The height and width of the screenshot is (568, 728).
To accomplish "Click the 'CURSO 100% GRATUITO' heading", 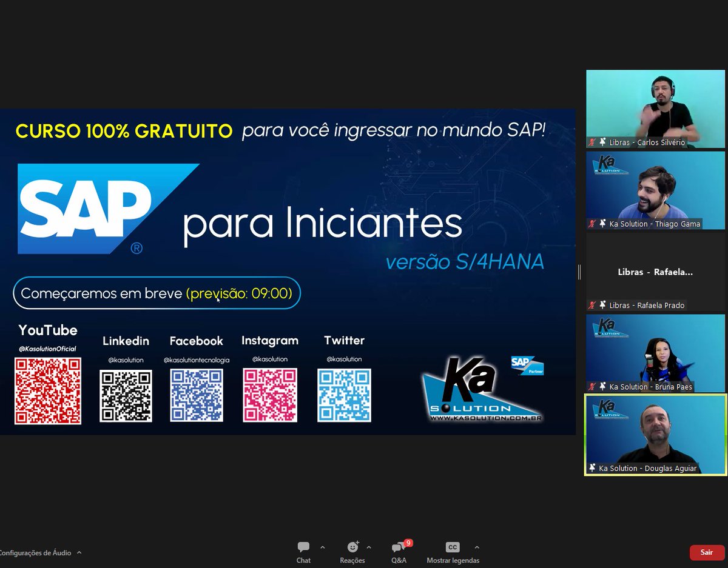I will [x=124, y=131].
